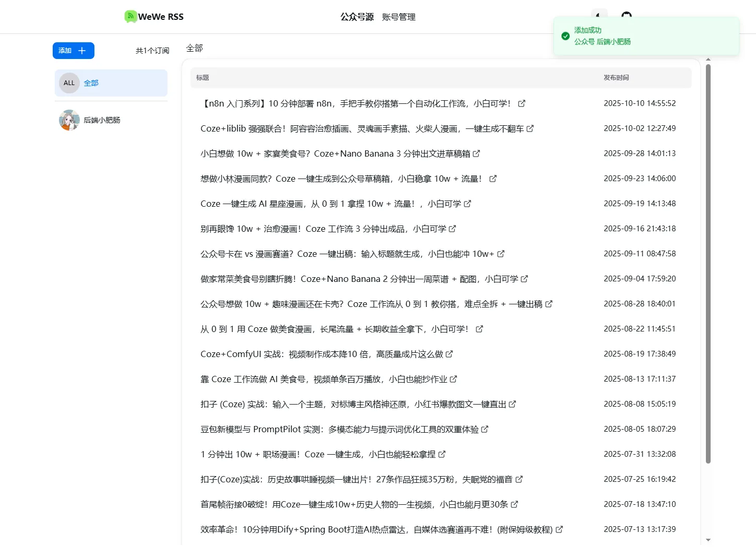Click the scrollbar up arrow

[x=708, y=60]
